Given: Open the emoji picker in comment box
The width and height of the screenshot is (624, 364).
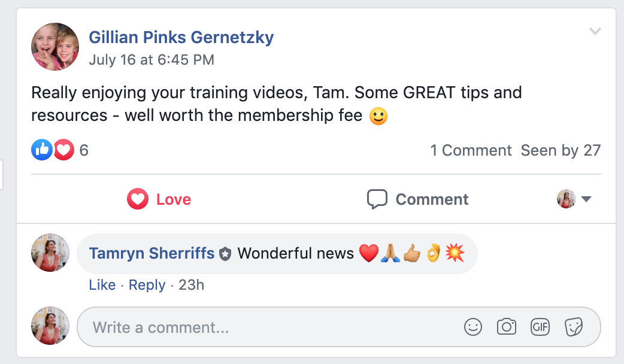Looking at the screenshot, I should (472, 327).
